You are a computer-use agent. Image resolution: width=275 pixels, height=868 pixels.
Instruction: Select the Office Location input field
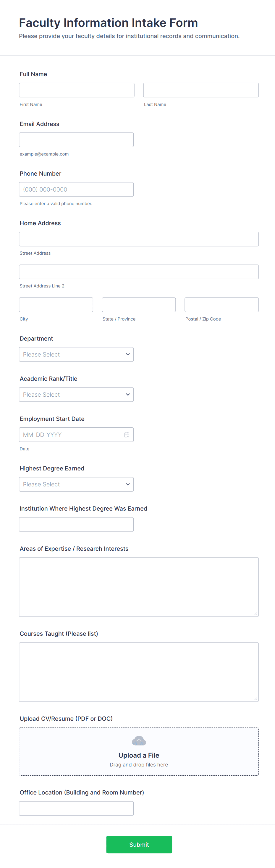pyautogui.click(x=76, y=808)
